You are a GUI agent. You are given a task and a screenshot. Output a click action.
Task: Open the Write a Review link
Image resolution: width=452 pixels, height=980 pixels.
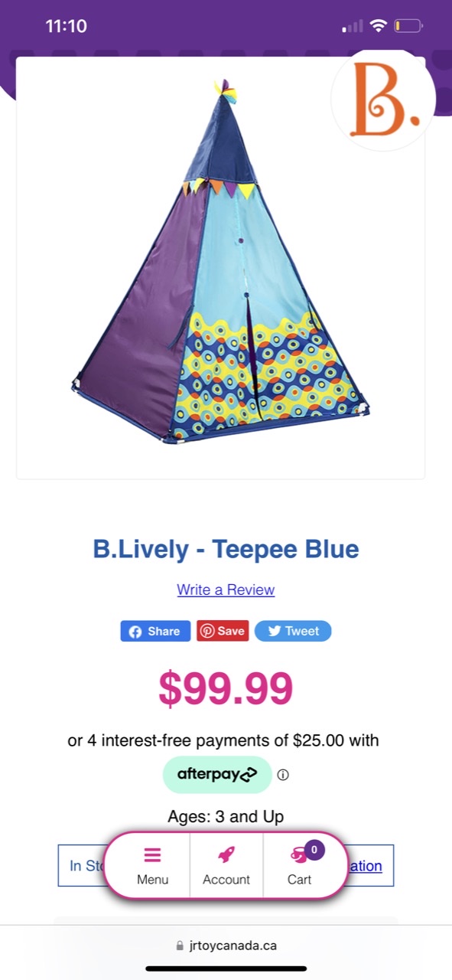point(226,590)
